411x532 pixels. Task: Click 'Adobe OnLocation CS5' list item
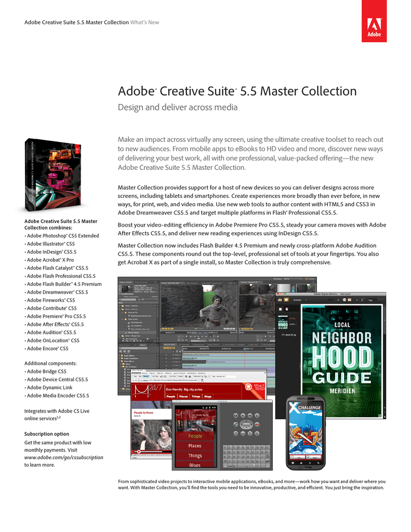[x=53, y=340]
